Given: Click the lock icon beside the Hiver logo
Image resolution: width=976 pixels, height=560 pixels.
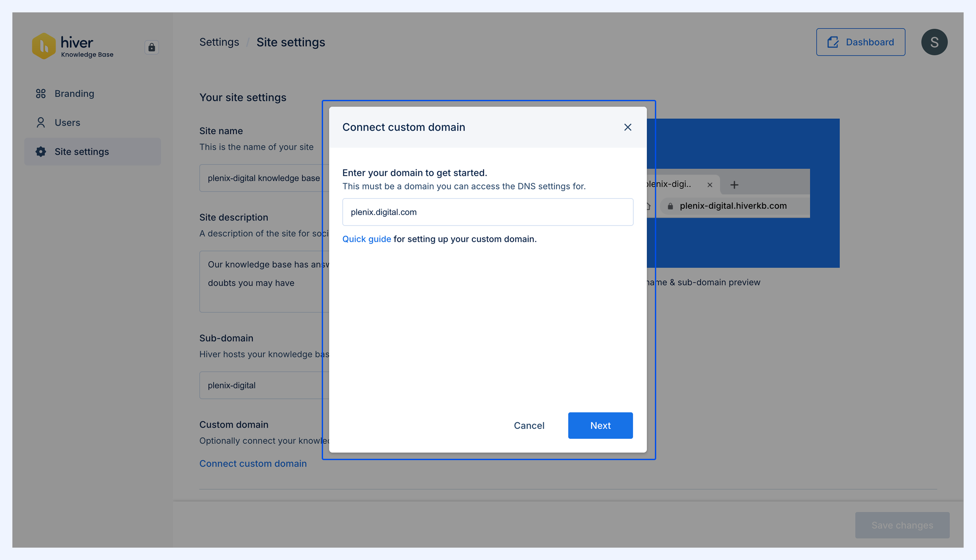Looking at the screenshot, I should [x=152, y=47].
